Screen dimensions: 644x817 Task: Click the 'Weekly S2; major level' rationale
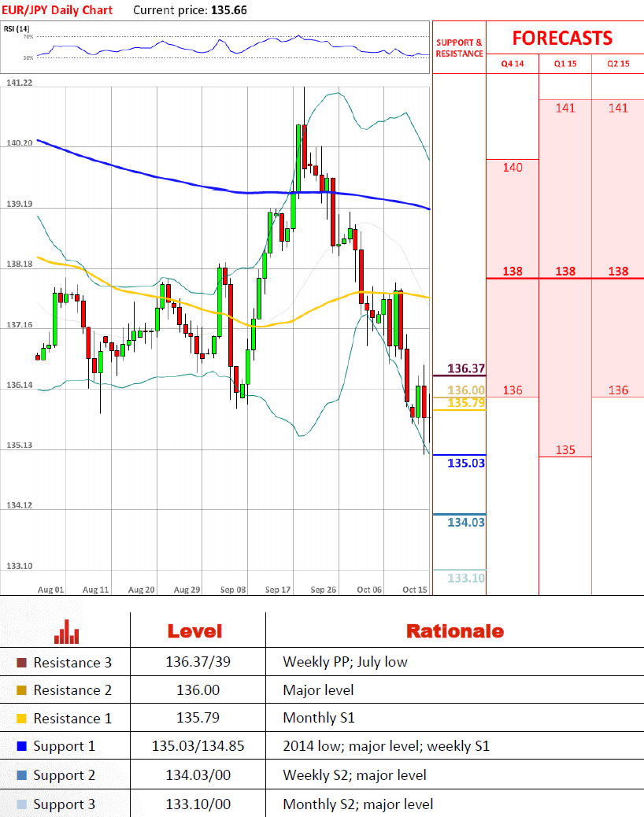[x=354, y=776]
